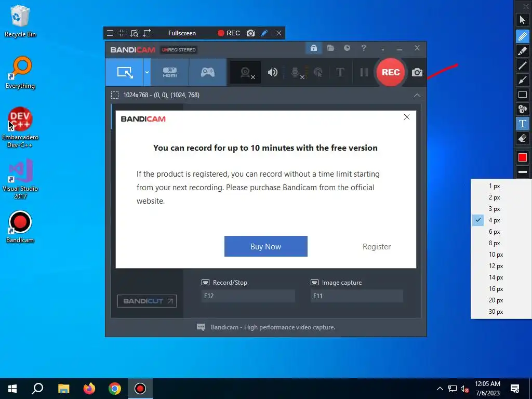This screenshot has height=399, width=532.
Task: Select the rectangle drawing tool
Action: [x=523, y=95]
